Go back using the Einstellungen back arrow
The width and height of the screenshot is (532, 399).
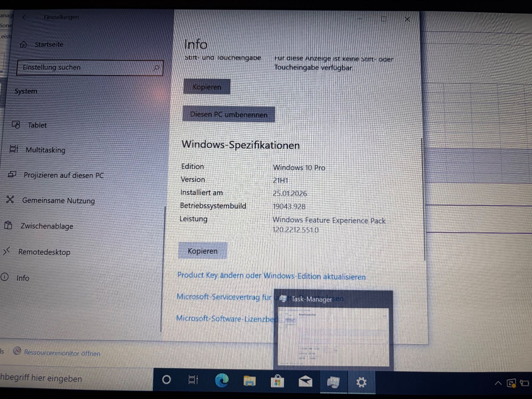pos(25,17)
